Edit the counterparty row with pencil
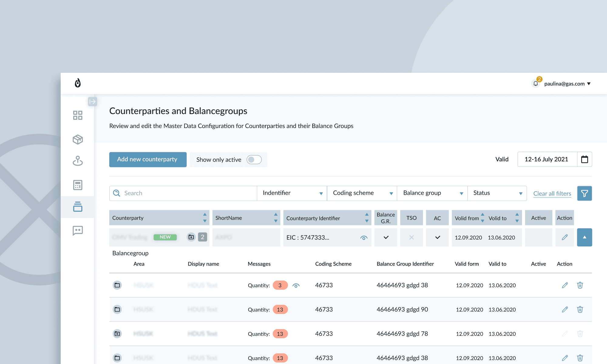 click(x=565, y=237)
